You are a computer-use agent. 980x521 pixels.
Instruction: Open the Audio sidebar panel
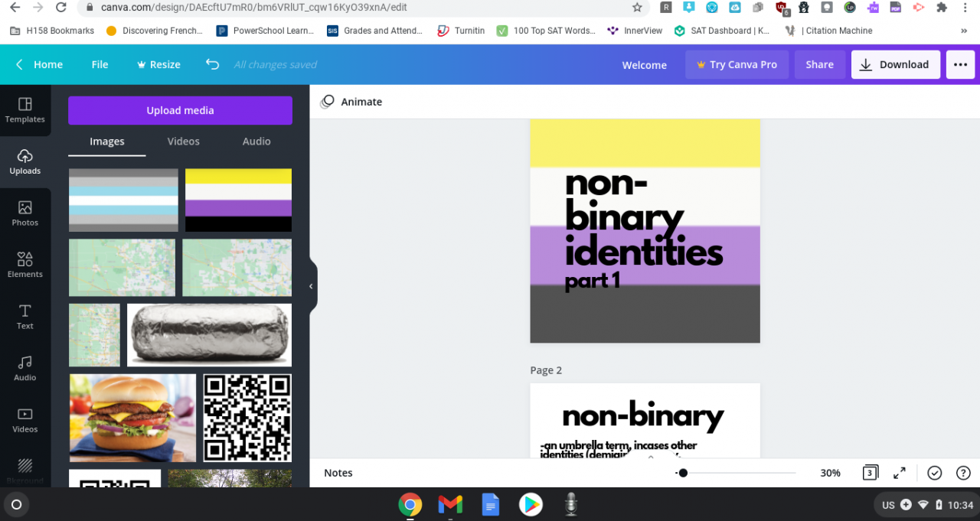pyautogui.click(x=25, y=368)
